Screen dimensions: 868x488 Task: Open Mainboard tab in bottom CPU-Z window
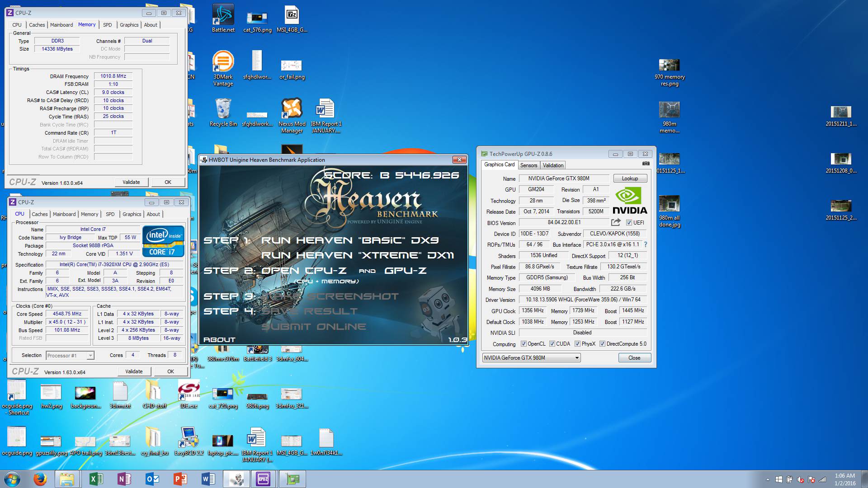[64, 214]
